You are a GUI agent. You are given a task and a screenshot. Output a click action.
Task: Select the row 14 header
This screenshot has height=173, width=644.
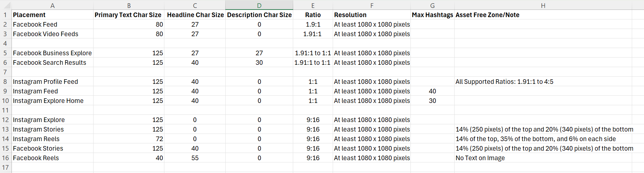(x=5, y=139)
